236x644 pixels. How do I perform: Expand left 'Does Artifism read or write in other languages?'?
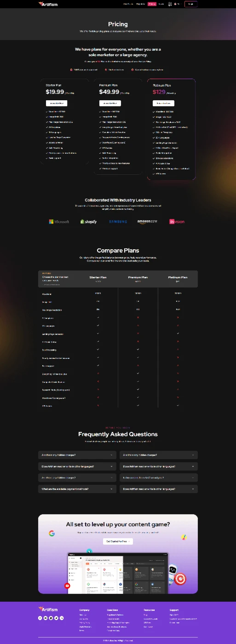coord(77,466)
